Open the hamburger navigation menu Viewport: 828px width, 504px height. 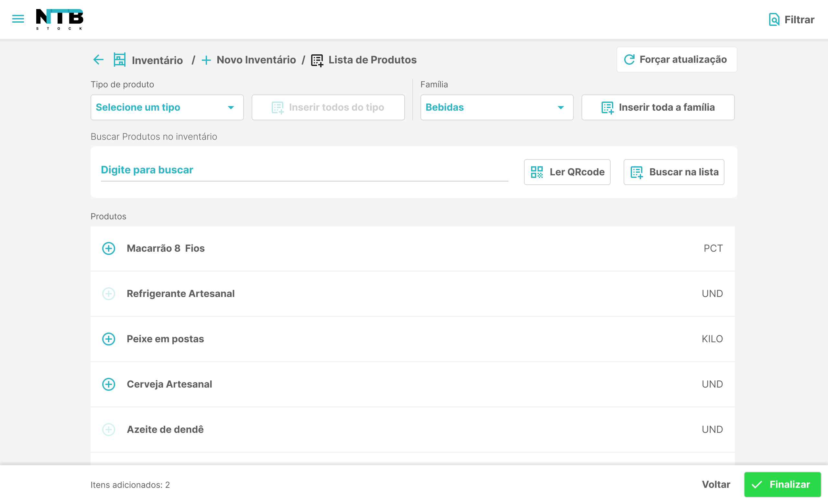18,19
